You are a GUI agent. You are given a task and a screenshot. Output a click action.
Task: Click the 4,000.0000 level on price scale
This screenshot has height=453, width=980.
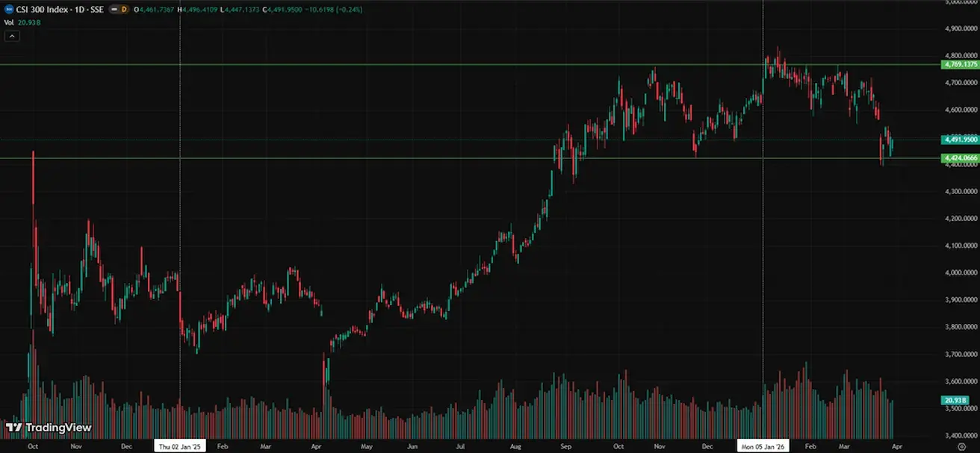961,273
